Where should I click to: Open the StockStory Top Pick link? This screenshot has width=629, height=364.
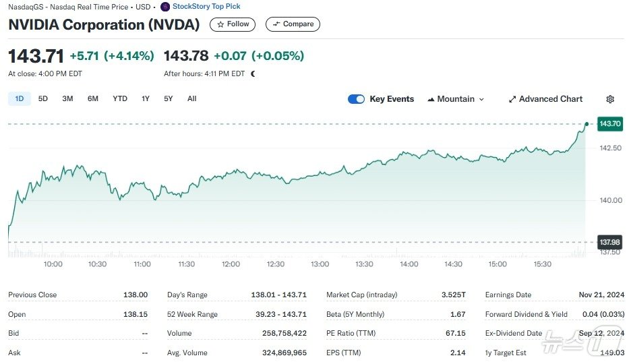pos(206,7)
